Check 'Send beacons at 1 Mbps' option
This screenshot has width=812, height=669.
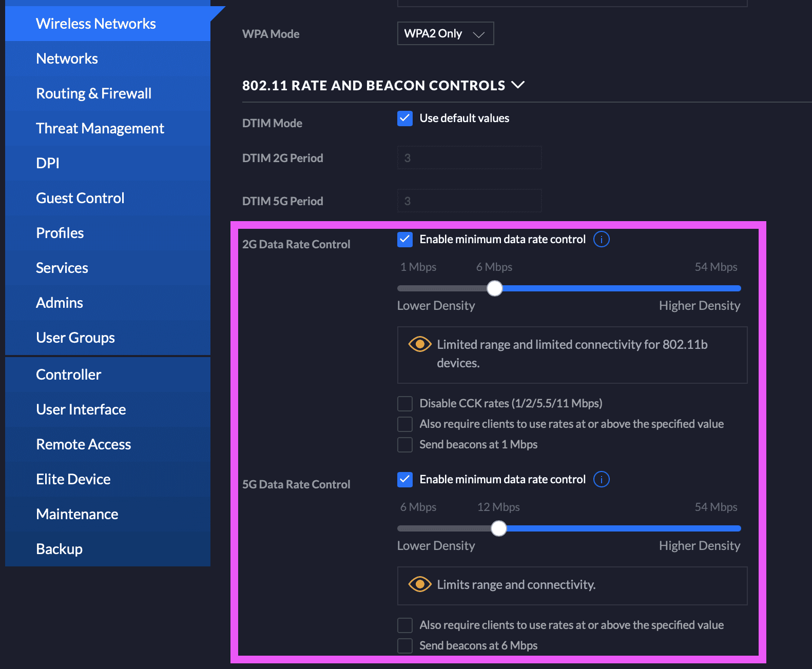405,445
